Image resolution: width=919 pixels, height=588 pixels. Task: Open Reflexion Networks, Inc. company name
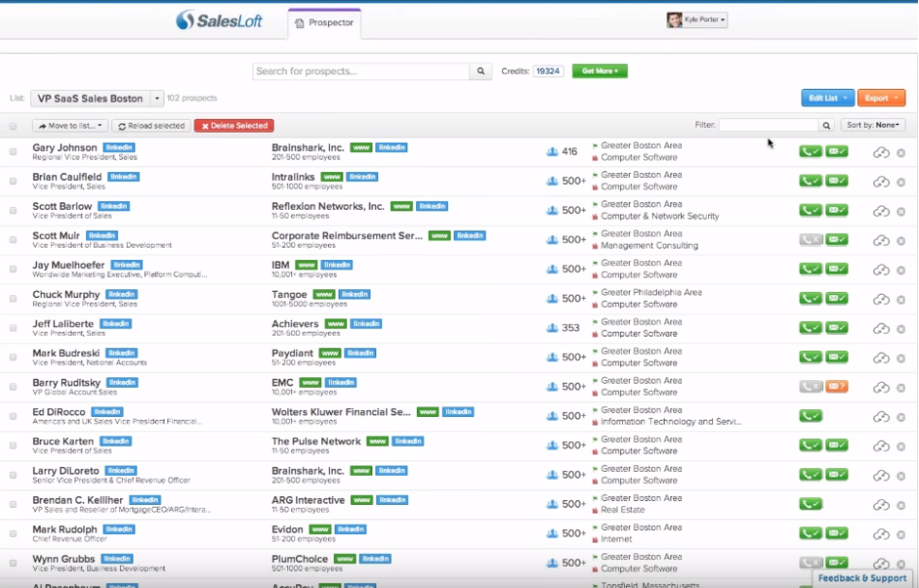pyautogui.click(x=328, y=206)
